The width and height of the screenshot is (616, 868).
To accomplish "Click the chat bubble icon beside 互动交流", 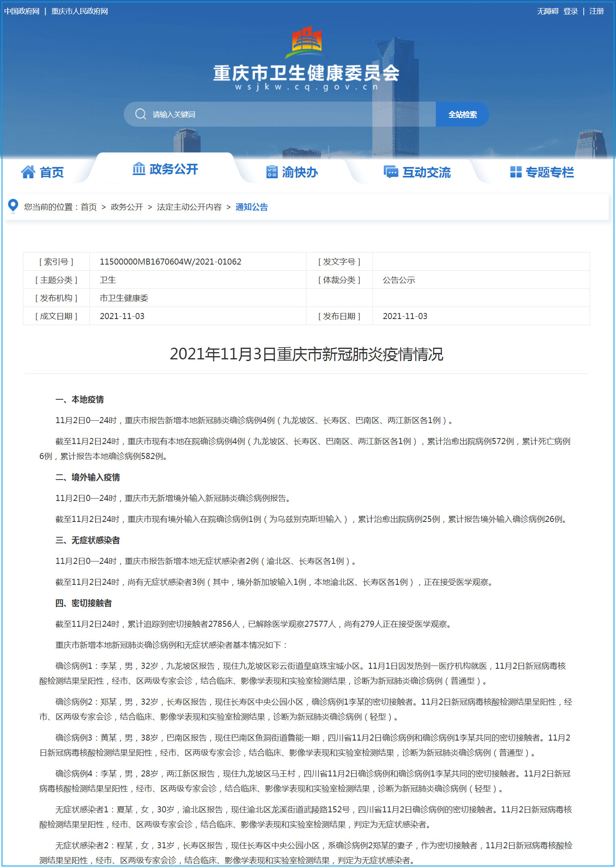I will [391, 172].
